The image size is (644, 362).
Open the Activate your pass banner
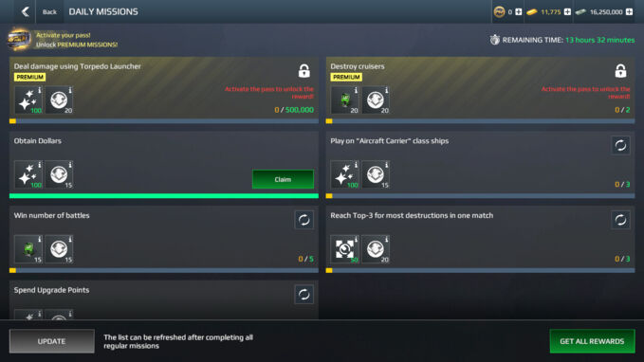63,40
